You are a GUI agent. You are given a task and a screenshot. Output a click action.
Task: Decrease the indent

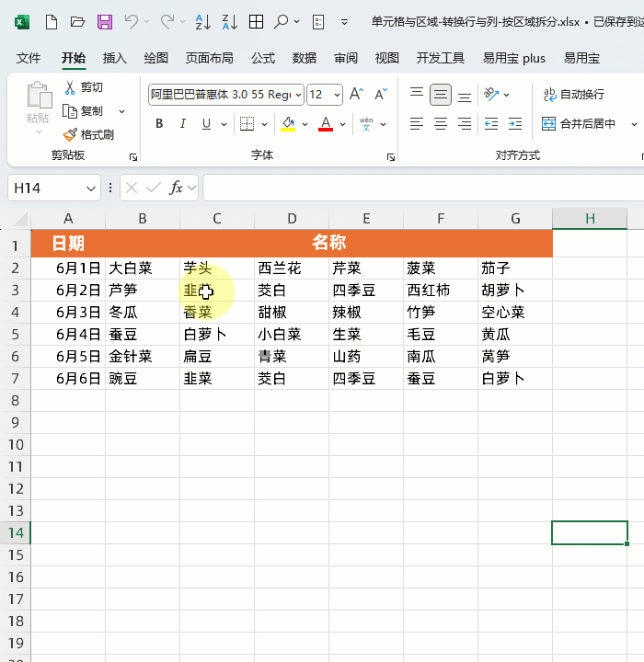491,124
